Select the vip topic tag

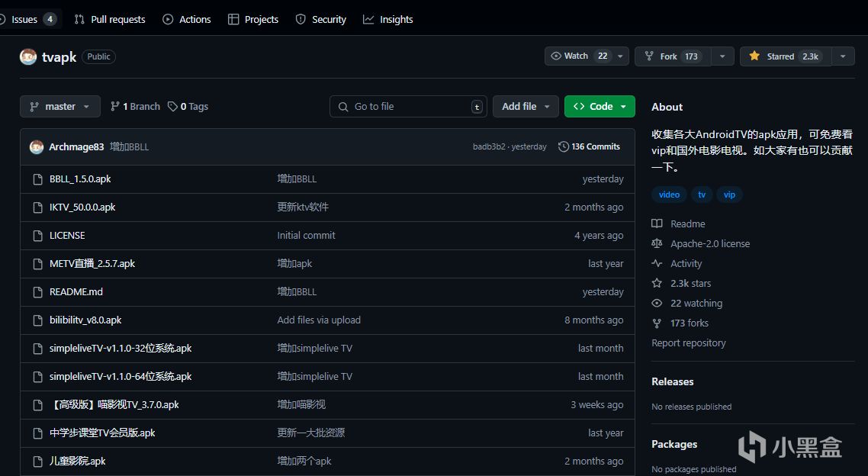click(x=730, y=195)
